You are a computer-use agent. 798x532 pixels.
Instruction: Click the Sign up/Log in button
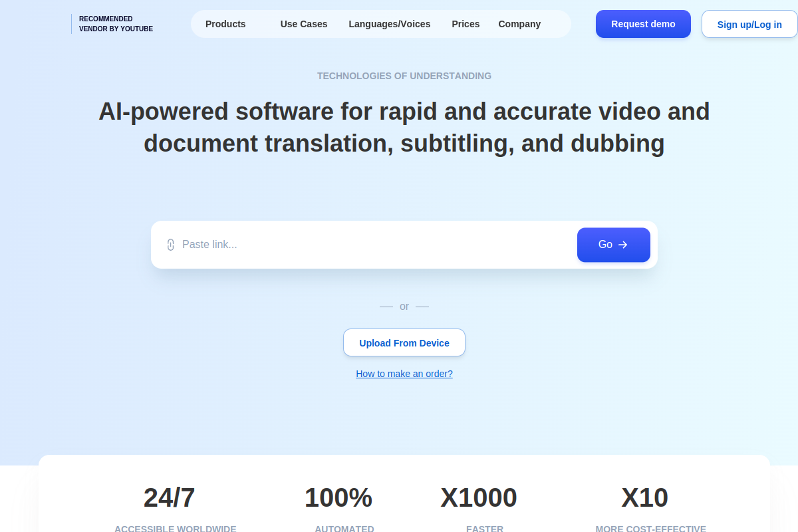coord(749,24)
